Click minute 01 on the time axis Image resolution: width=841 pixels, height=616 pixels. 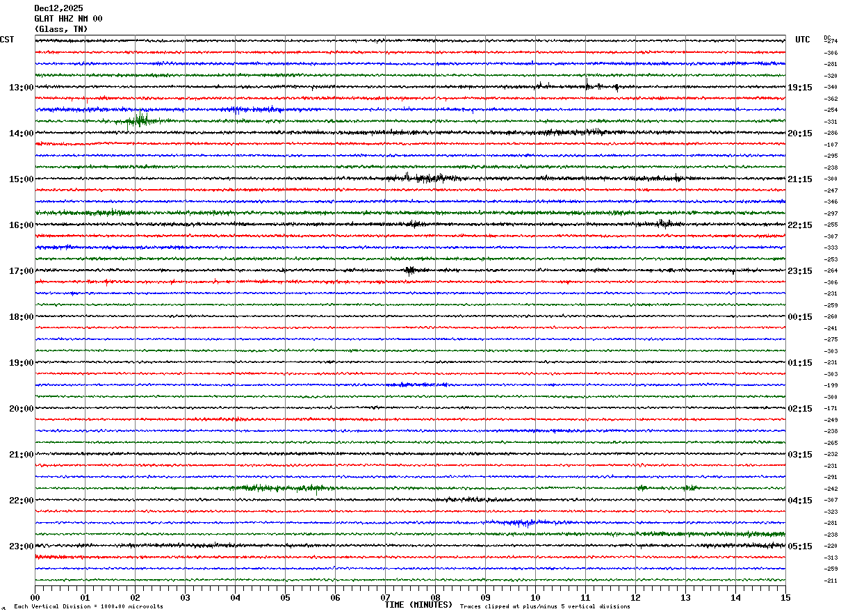85,597
